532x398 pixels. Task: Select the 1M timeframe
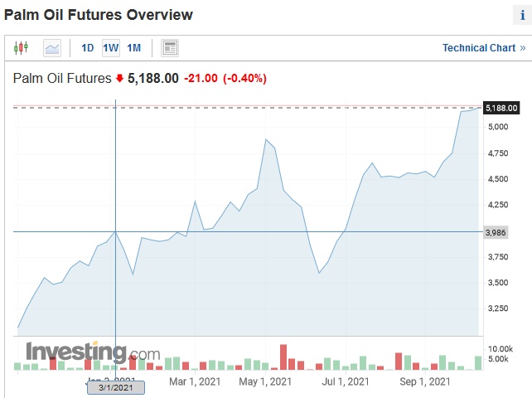[133, 48]
